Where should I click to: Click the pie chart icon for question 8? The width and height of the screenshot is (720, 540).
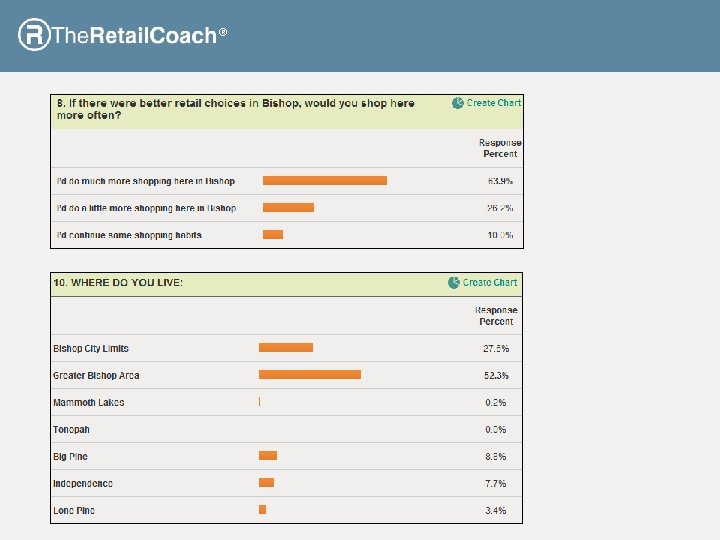(x=458, y=103)
